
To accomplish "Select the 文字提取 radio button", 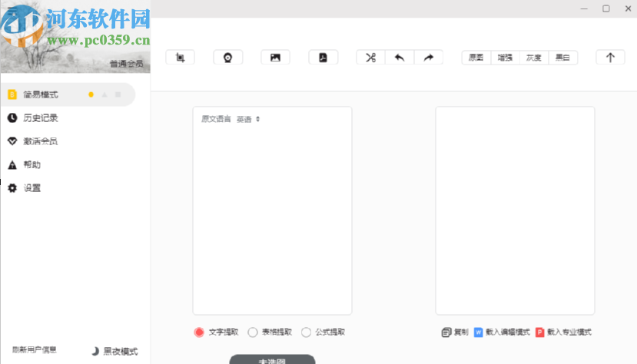I will (x=199, y=333).
